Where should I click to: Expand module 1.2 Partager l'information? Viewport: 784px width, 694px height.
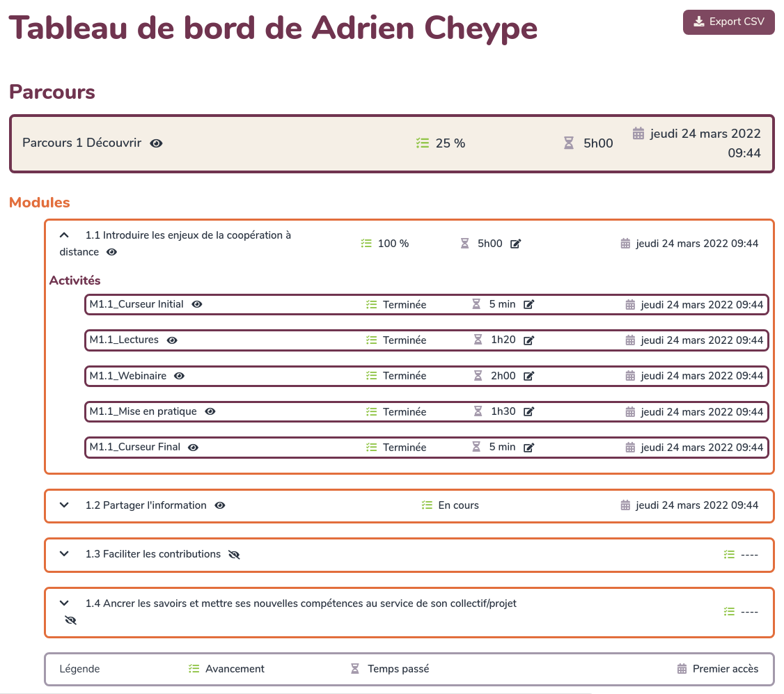64,505
